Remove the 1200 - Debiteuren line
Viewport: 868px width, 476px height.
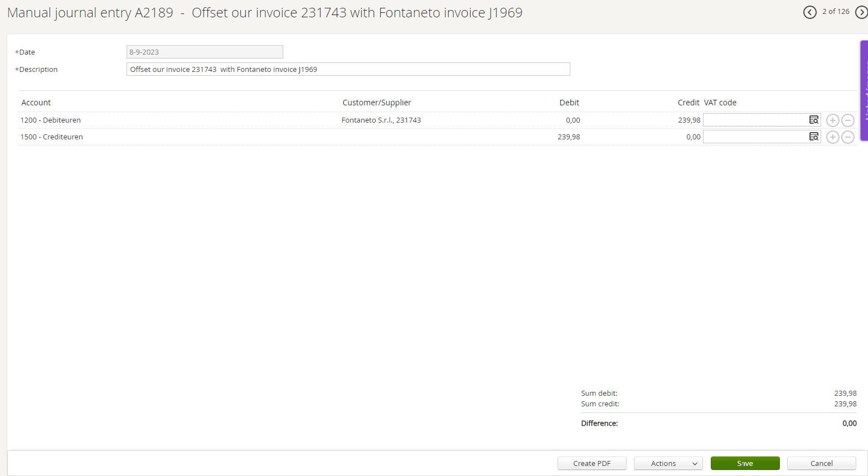point(848,120)
